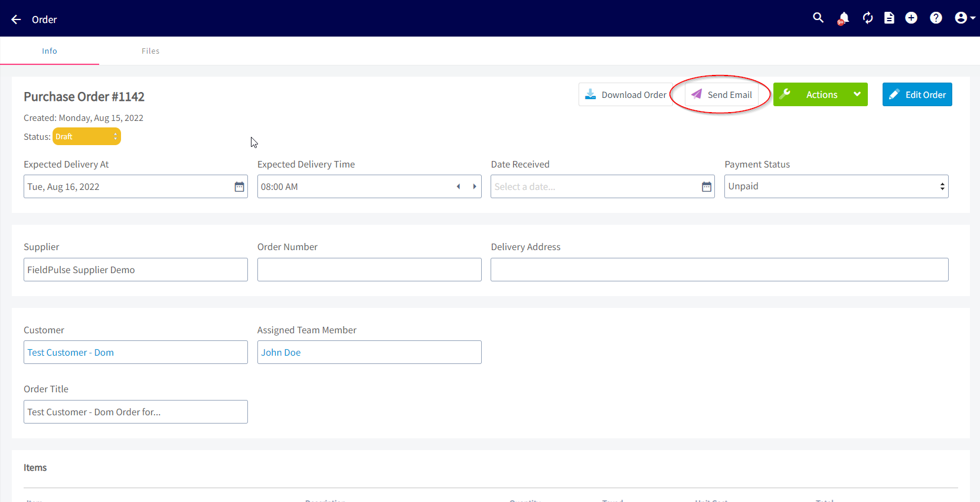The height and width of the screenshot is (502, 980).
Task: Click the Delivery Address field
Action: [720, 270]
